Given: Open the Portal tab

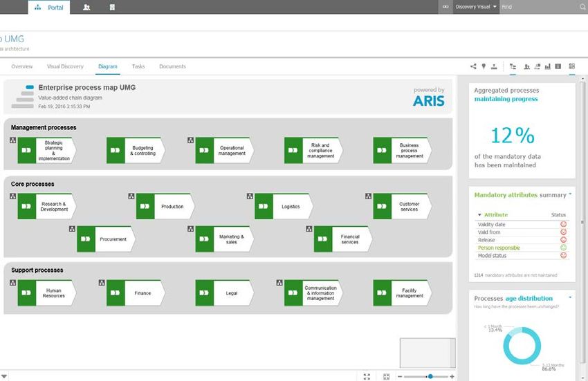Looking at the screenshot, I should 49,7.
